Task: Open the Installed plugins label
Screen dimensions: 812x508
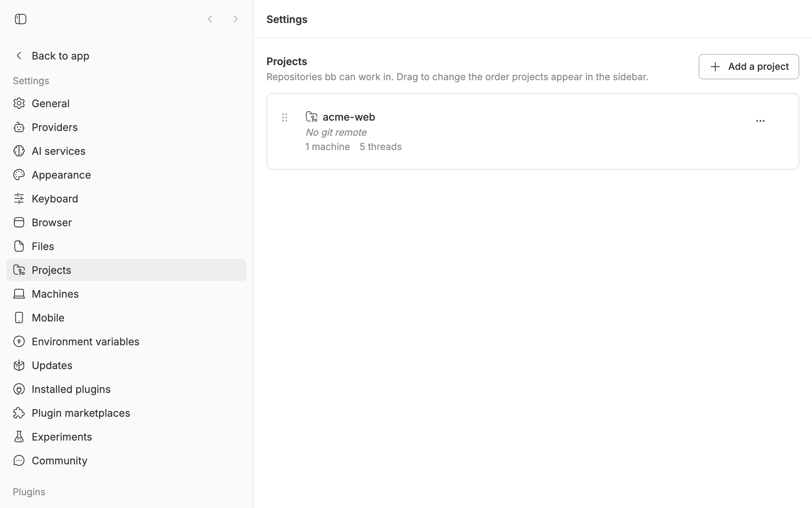Action: [x=71, y=389]
